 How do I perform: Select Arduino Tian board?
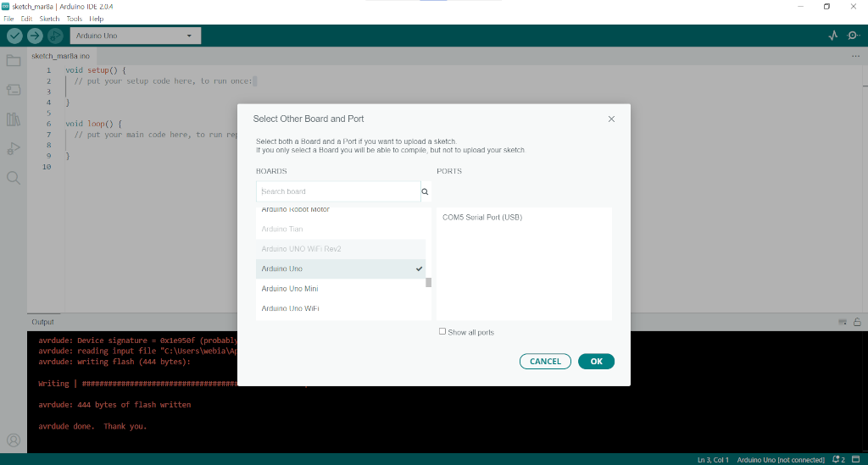coord(341,229)
